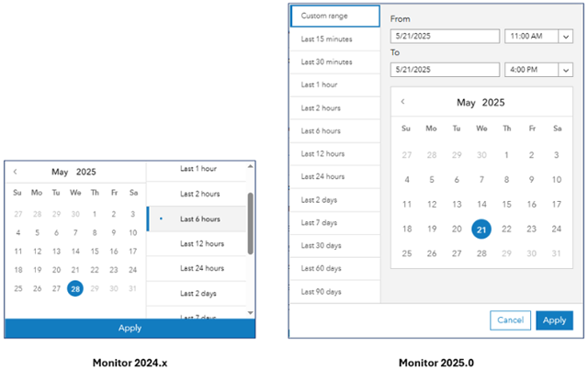
Task: Click scroll up arrow in Monitor 2024.x list
Action: [251, 166]
